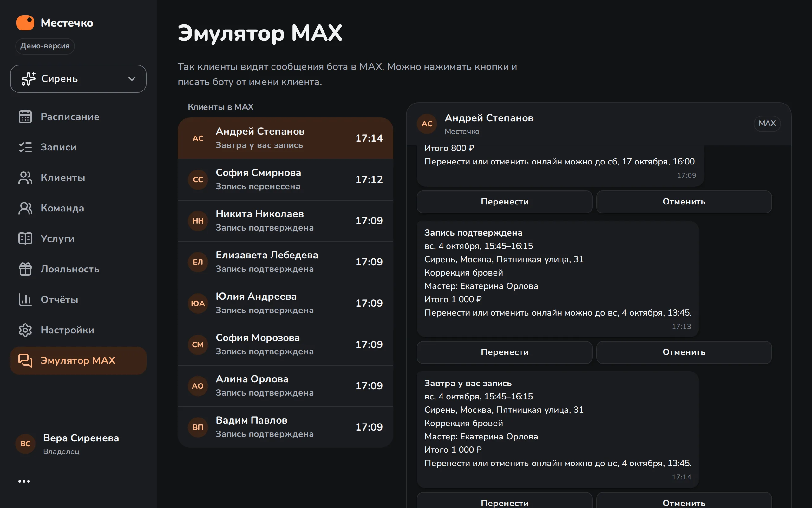Click the Клиенты people icon
The width and height of the screenshot is (812, 508).
[x=25, y=178]
